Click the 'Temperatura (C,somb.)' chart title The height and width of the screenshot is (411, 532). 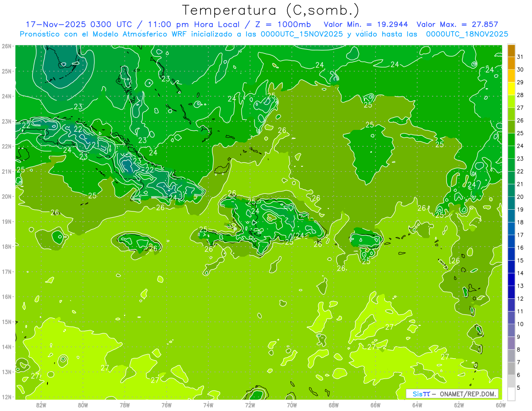tap(271, 10)
